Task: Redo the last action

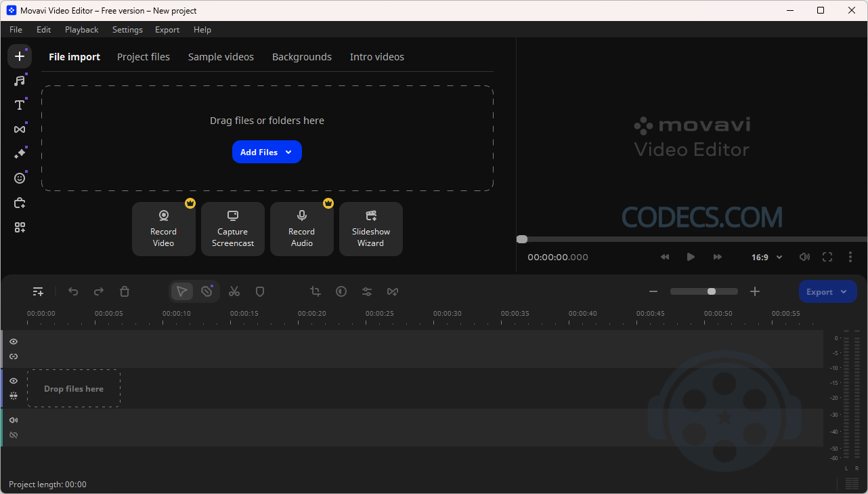Action: click(99, 291)
